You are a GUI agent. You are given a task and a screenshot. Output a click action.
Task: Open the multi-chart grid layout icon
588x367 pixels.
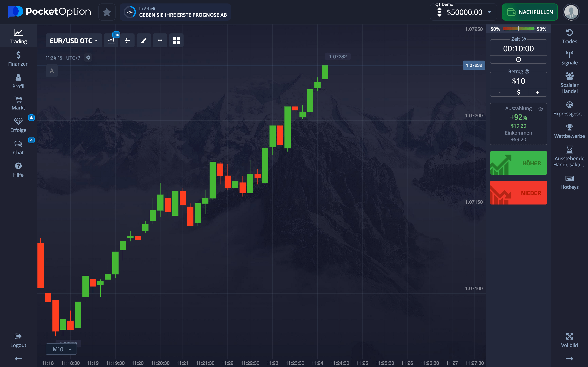(176, 41)
